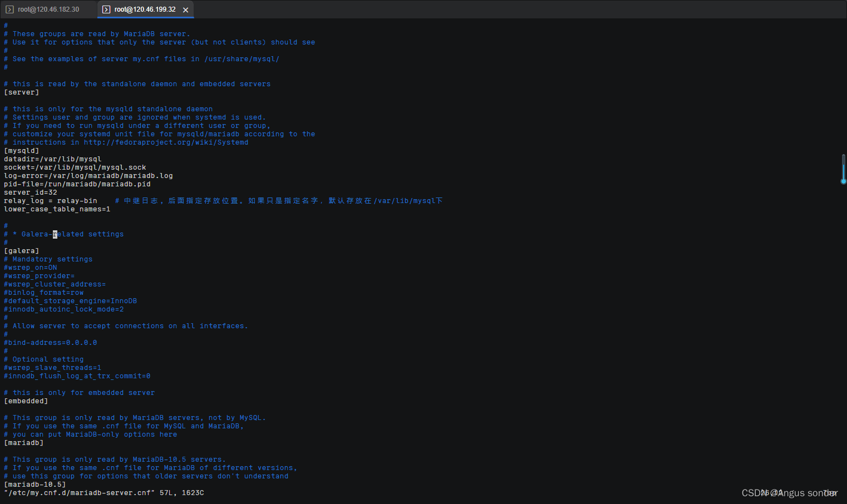
Task: Click the terminal icon on active root@120.46.199.32 tab
Action: click(x=106, y=9)
